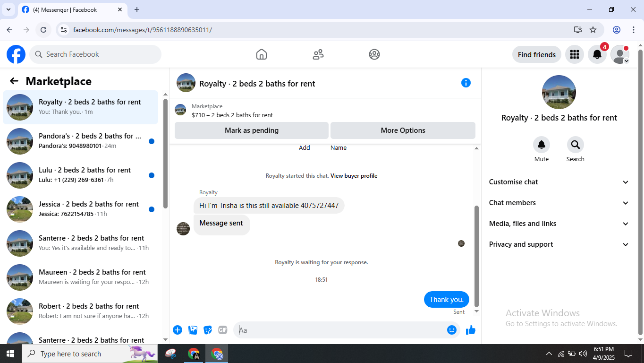Screen dimensions: 644x363
Task: Show hidden system tray icons
Action: (549, 354)
